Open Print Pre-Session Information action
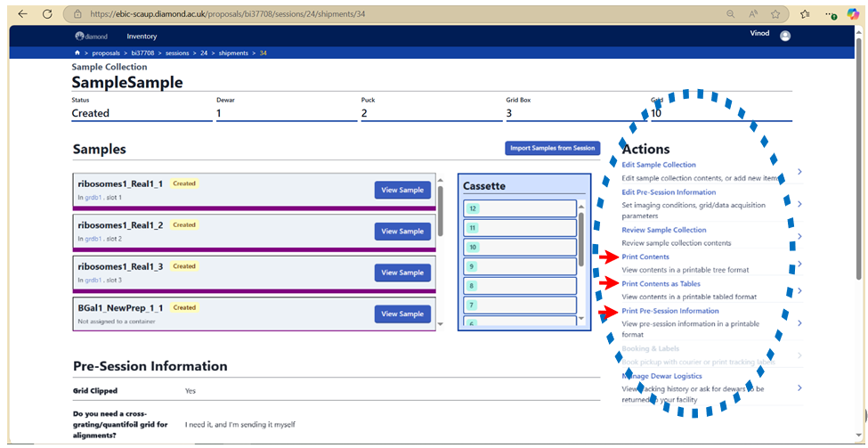This screenshot has height=448, width=868. tap(670, 311)
